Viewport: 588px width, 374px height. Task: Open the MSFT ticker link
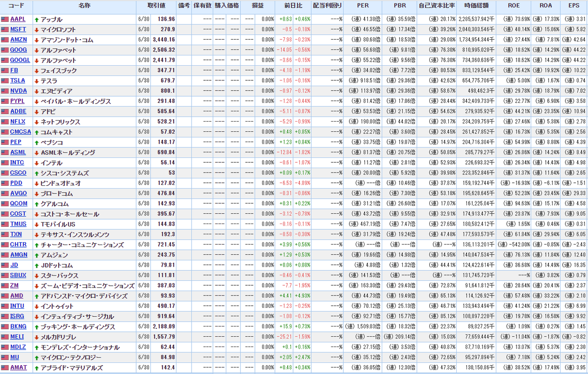point(18,30)
